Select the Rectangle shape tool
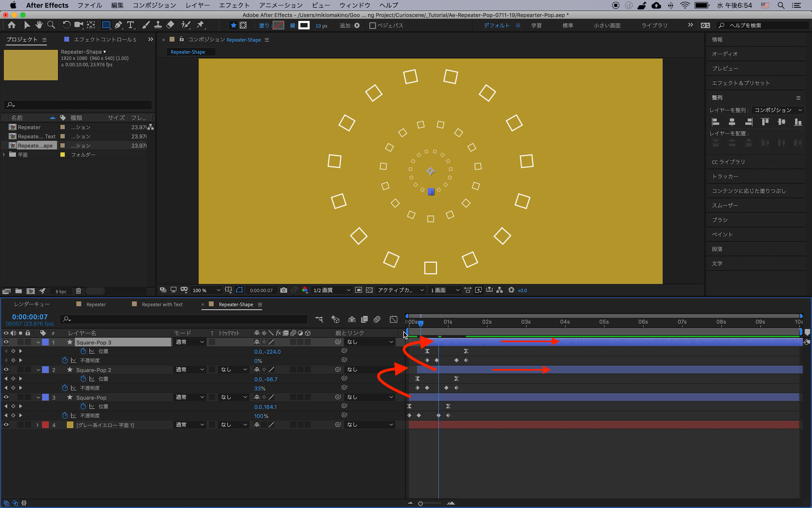 pyautogui.click(x=106, y=25)
